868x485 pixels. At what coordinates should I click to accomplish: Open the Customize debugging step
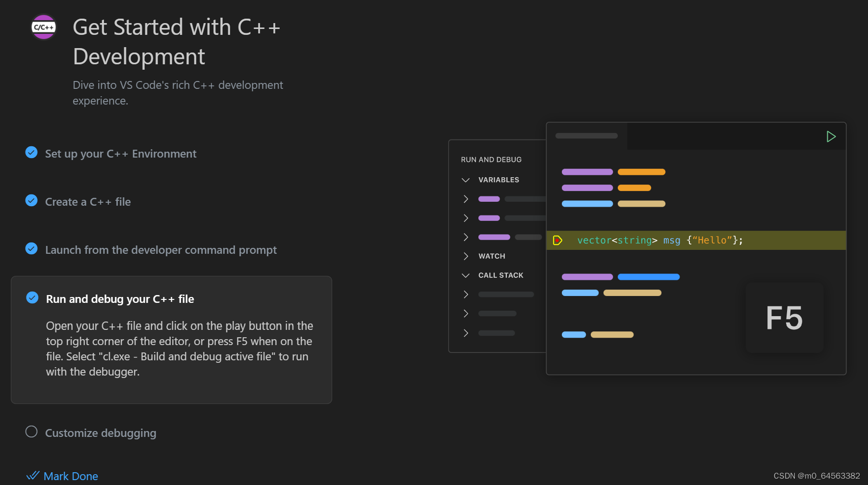pos(101,433)
